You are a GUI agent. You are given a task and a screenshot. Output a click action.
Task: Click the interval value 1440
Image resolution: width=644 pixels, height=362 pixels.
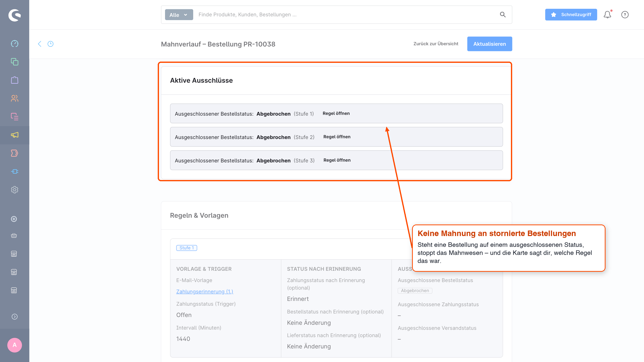tap(183, 339)
